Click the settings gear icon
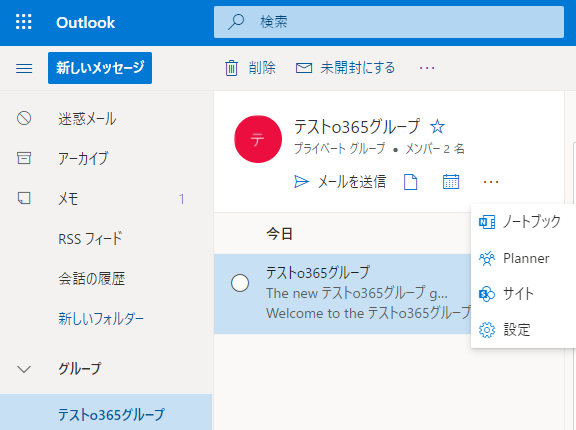Screen dimensions: 576x430 point(487,330)
